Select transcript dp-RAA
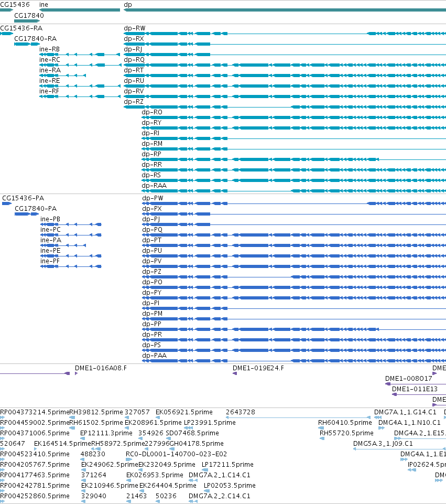Screen dimensions: 446x504 154,186
